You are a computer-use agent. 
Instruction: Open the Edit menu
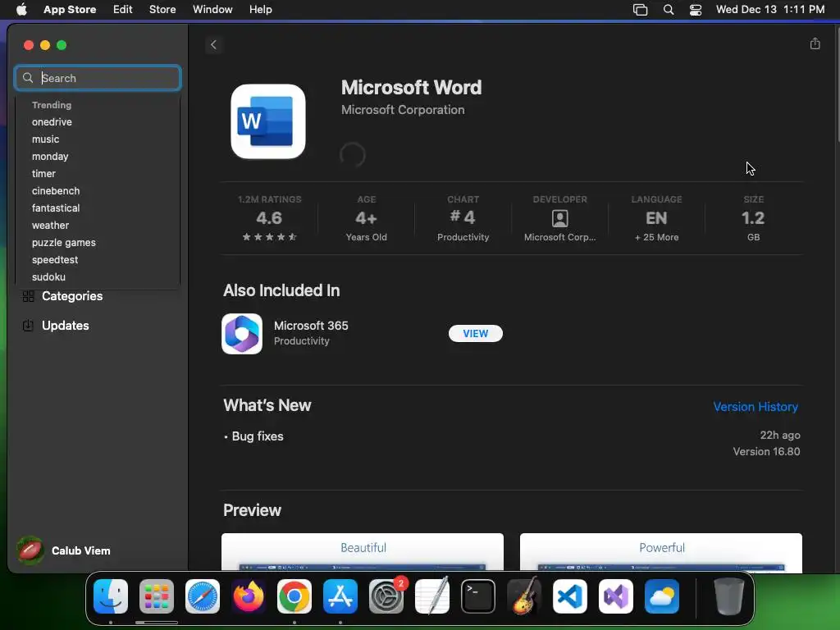click(123, 9)
